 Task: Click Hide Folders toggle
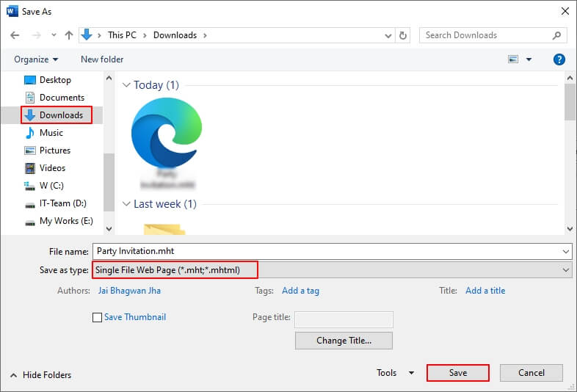(x=40, y=375)
